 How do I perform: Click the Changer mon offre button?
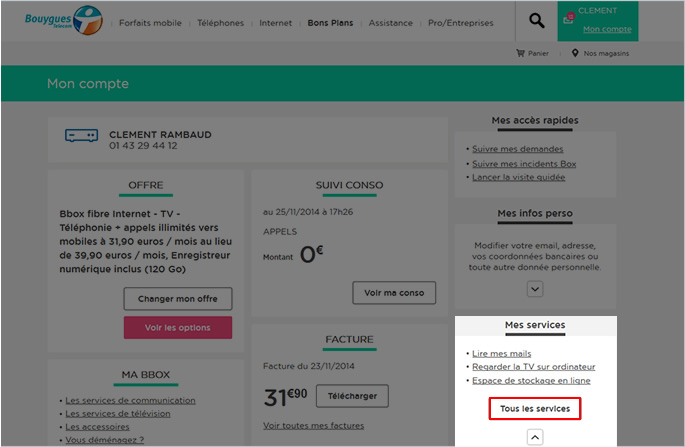tap(178, 299)
